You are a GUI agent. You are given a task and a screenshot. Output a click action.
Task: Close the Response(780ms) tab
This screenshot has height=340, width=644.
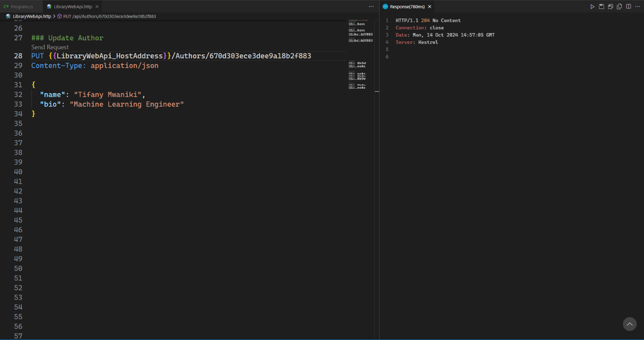pos(429,6)
